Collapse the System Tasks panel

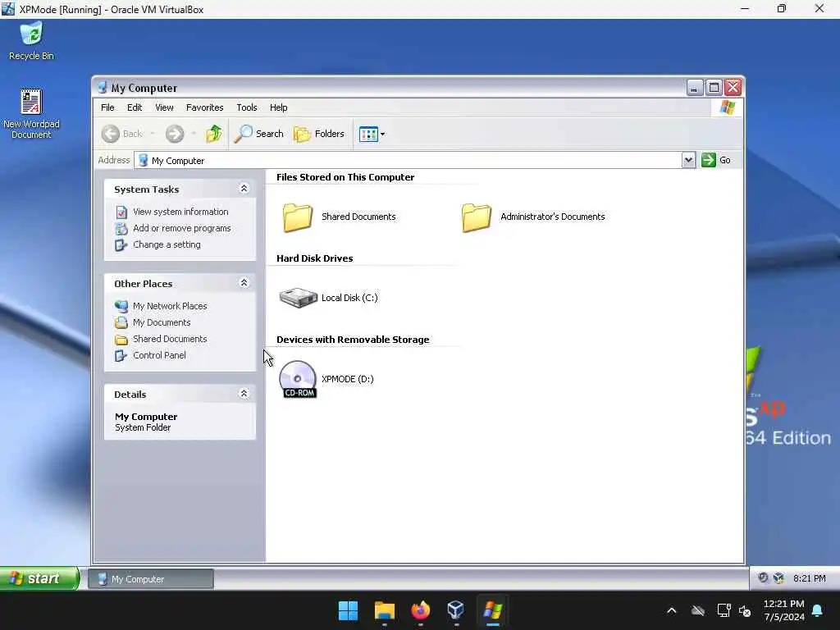(x=244, y=189)
